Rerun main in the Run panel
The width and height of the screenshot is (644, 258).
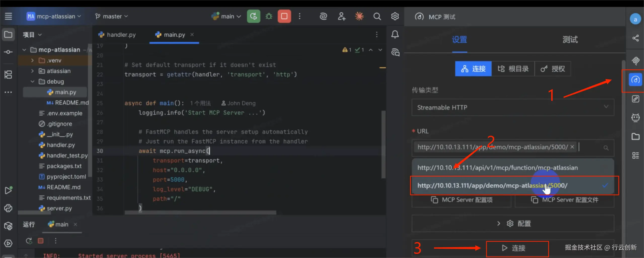point(29,241)
